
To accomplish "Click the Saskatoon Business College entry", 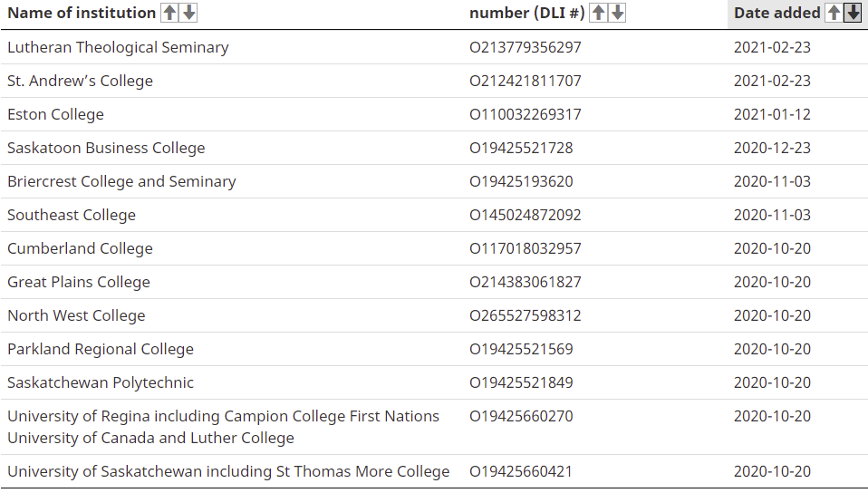I will [106, 148].
